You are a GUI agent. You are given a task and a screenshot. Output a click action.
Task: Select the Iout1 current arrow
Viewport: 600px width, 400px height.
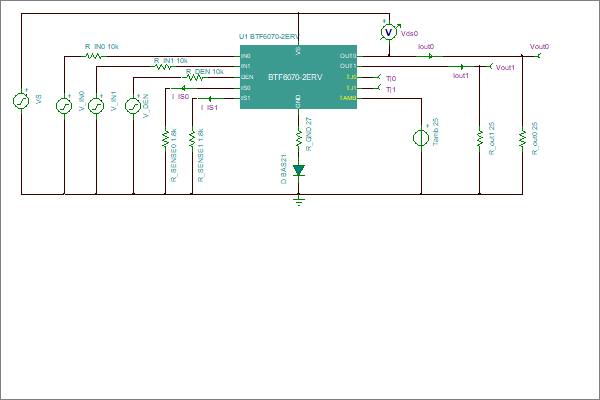tap(461, 67)
